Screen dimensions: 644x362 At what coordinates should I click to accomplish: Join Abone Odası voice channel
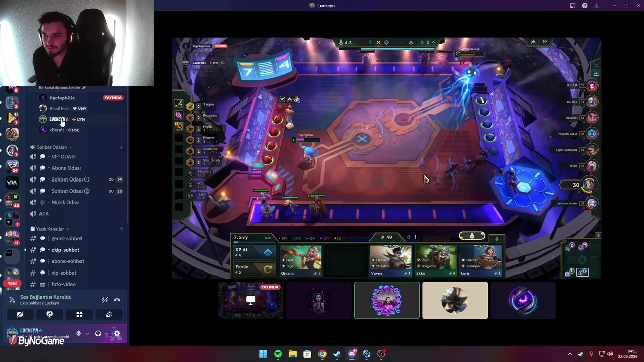point(76,168)
